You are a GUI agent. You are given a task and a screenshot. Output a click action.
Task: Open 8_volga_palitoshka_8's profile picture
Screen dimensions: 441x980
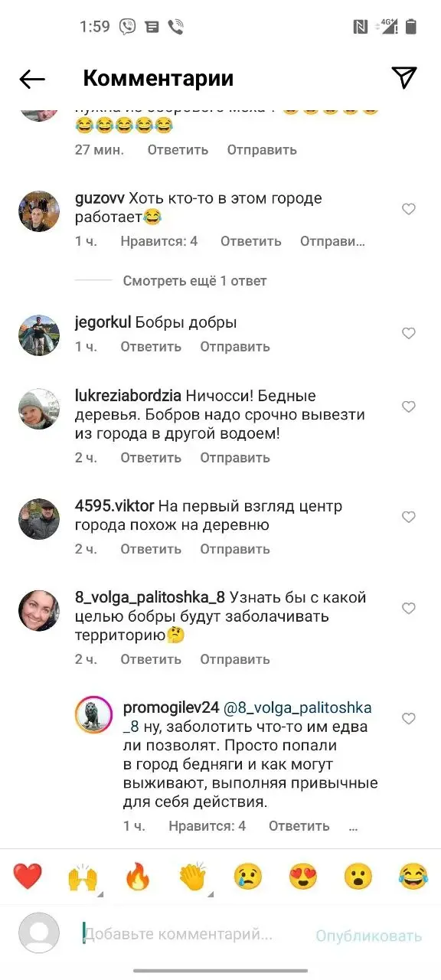click(39, 611)
